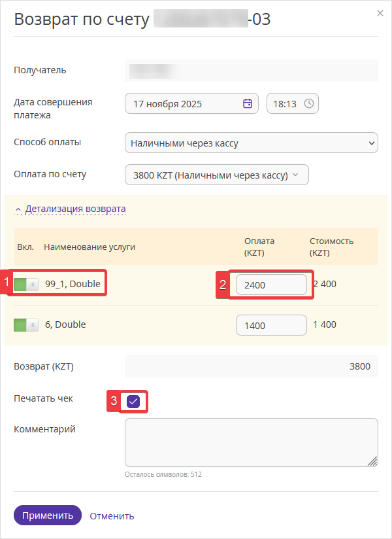Toggle off the 99_1, Double service switch
Viewport: 392px width, 539px height.
[26, 284]
